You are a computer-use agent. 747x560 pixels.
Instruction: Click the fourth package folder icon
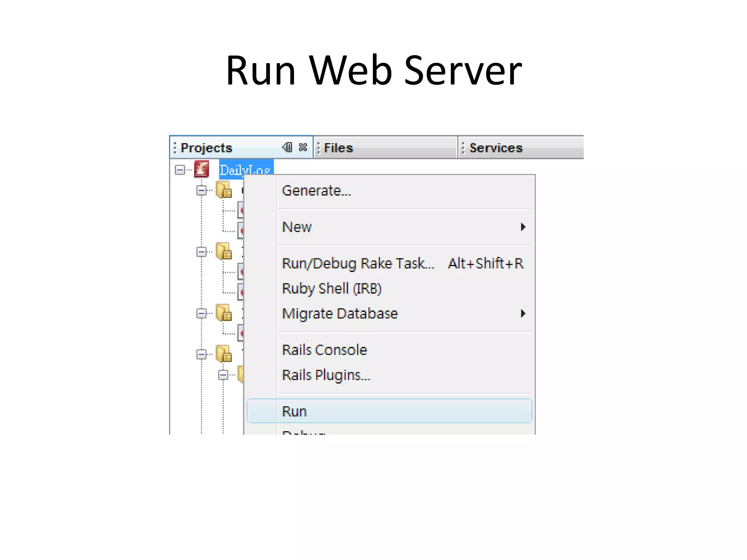(224, 354)
